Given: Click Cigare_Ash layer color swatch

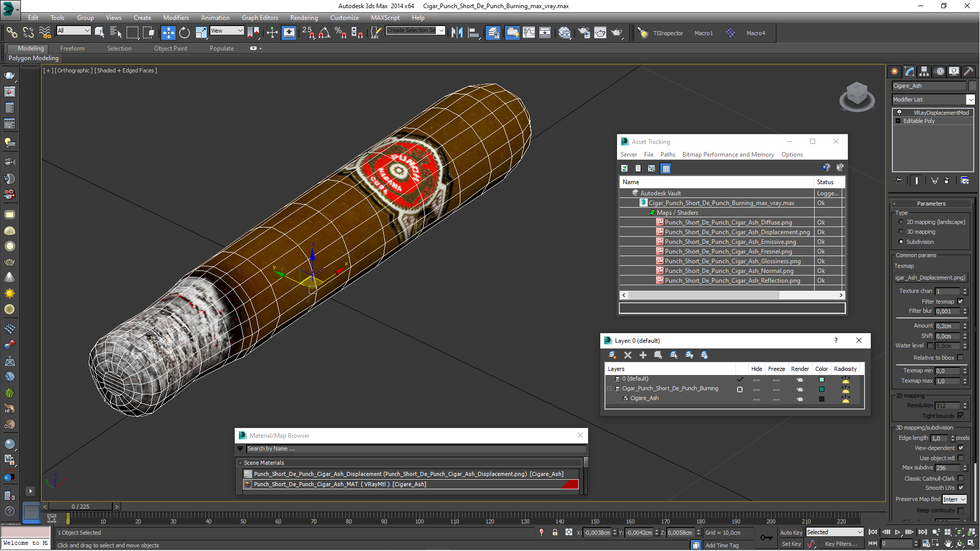Looking at the screenshot, I should tap(822, 399).
